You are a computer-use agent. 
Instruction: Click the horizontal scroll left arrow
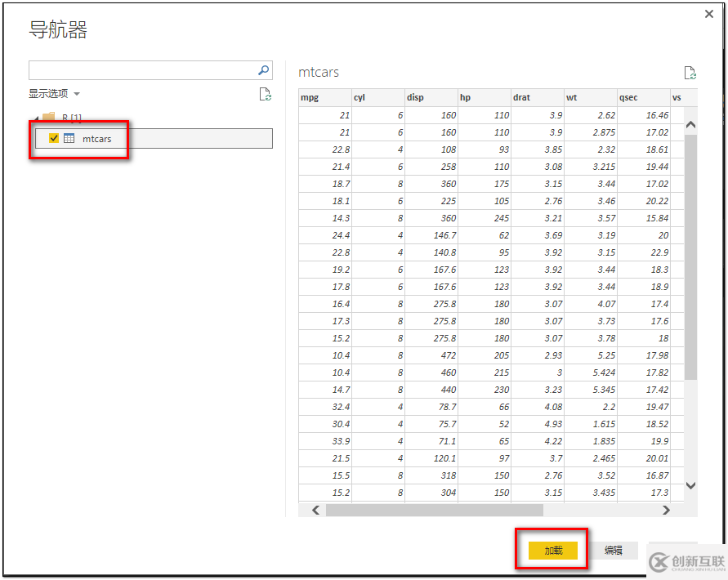click(315, 510)
